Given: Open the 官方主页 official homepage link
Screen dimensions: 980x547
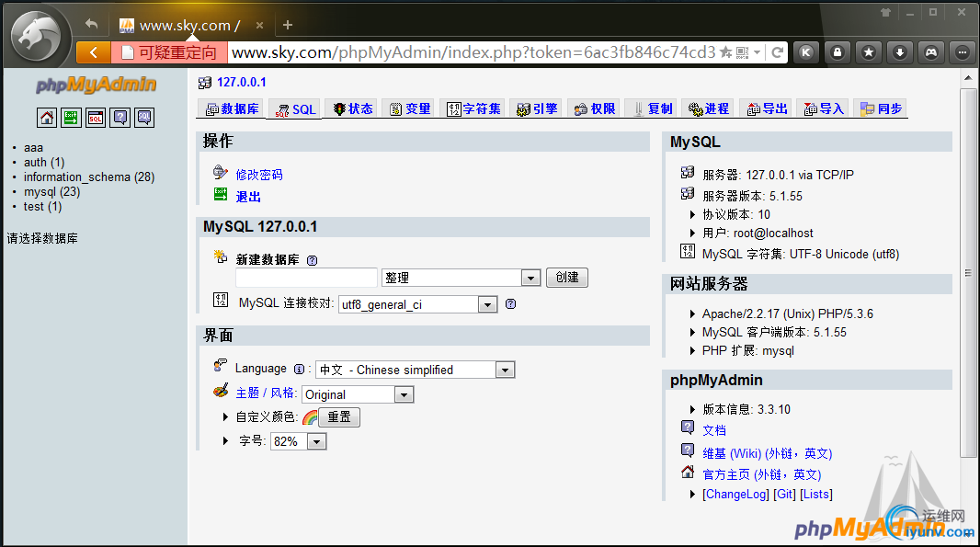Looking at the screenshot, I should click(762, 475).
